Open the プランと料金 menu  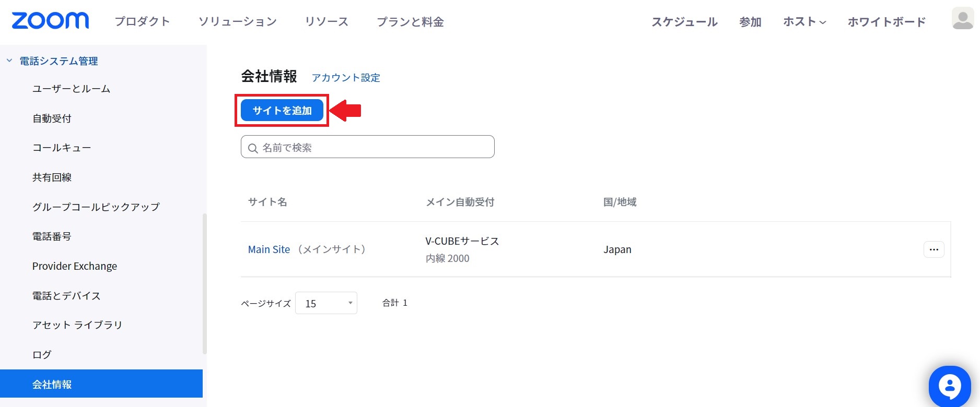point(410,22)
